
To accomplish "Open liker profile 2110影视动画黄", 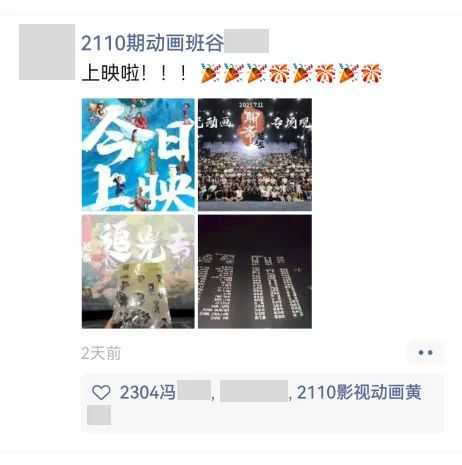I will pyautogui.click(x=359, y=392).
